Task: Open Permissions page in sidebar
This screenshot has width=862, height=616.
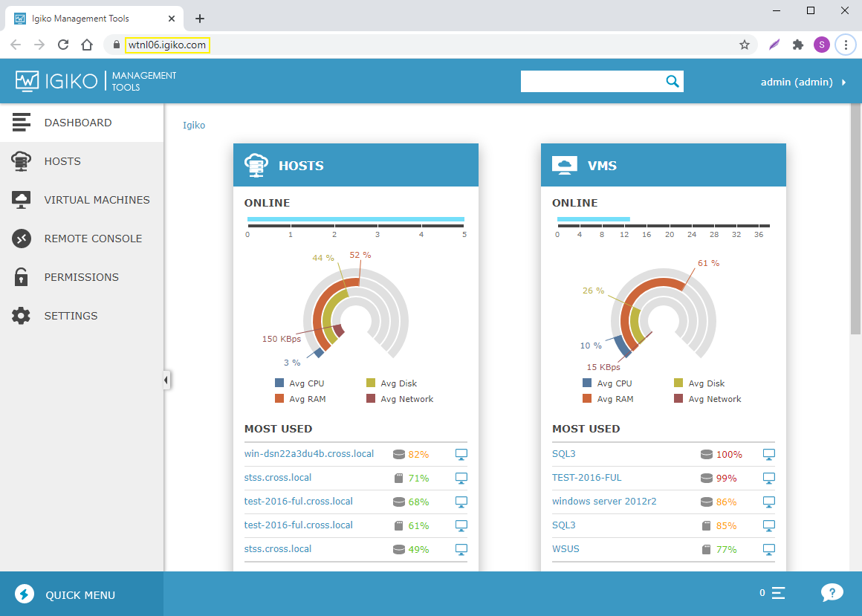Action: point(81,277)
